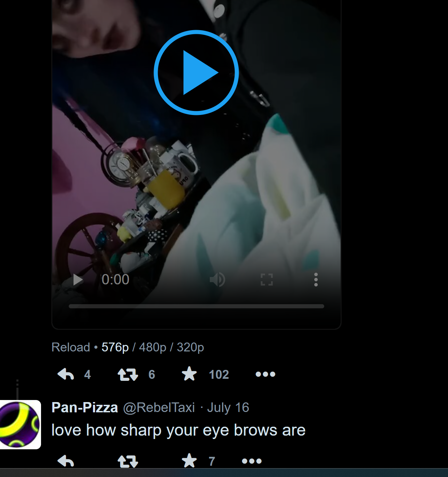Open the video's three-dot options menu
Screen dimensions: 448x477
pos(316,280)
